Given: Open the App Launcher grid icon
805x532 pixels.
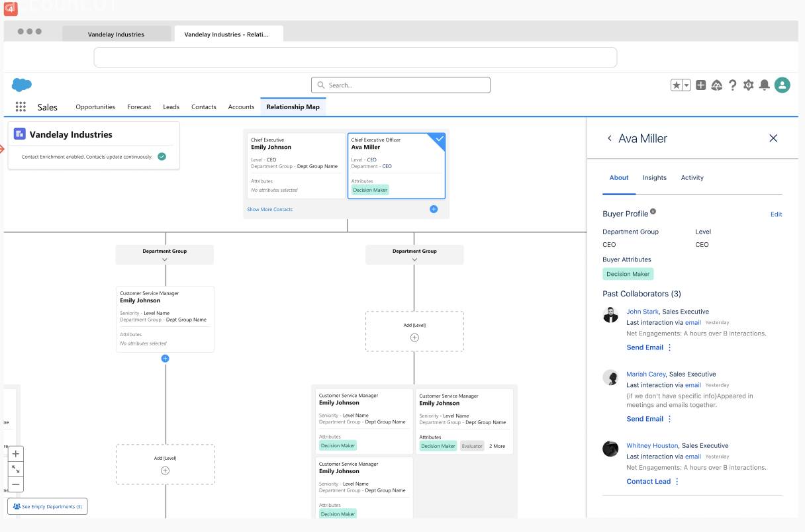Looking at the screenshot, I should point(21,107).
